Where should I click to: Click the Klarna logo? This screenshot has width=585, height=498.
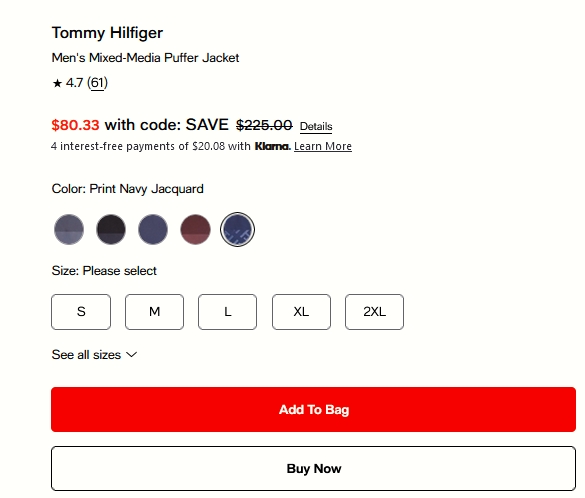click(x=273, y=146)
